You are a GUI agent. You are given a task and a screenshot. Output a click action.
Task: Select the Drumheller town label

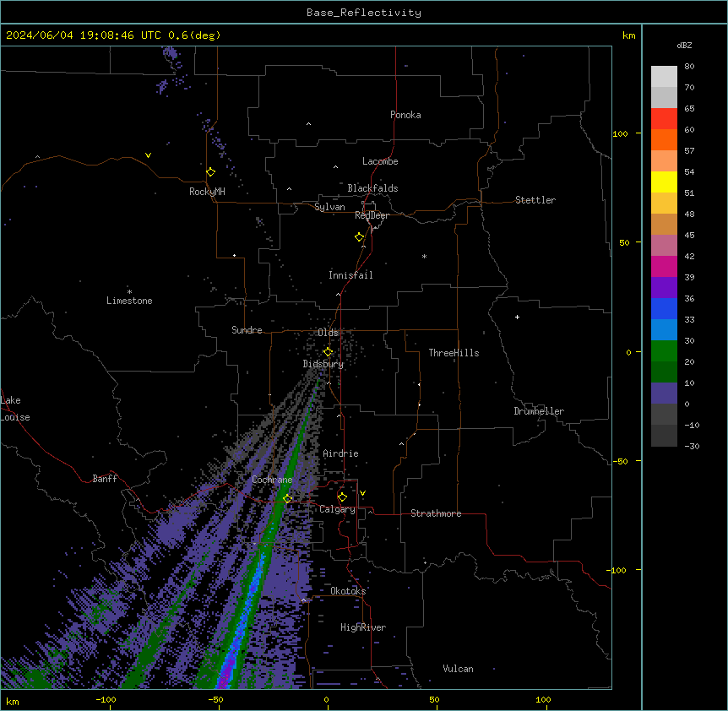point(539,411)
